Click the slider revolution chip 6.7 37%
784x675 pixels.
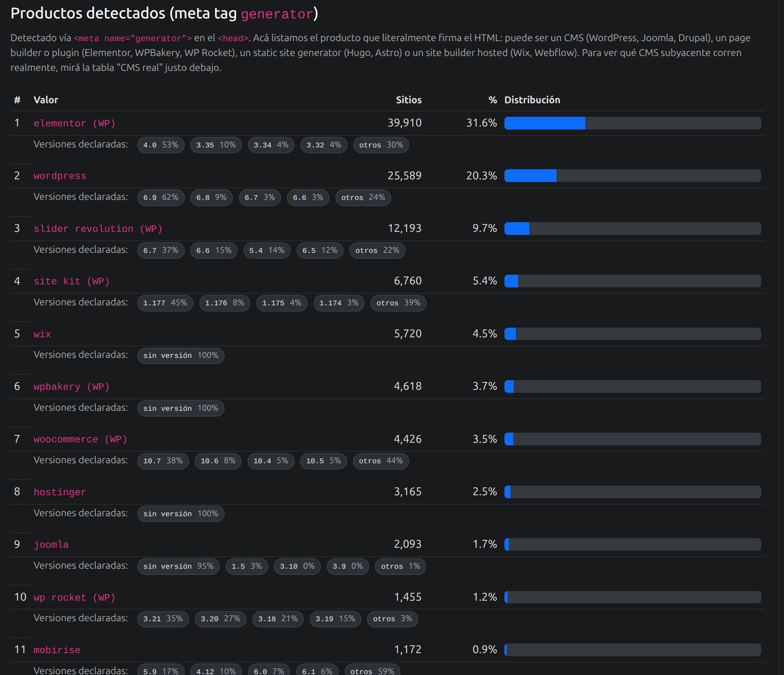[161, 250]
